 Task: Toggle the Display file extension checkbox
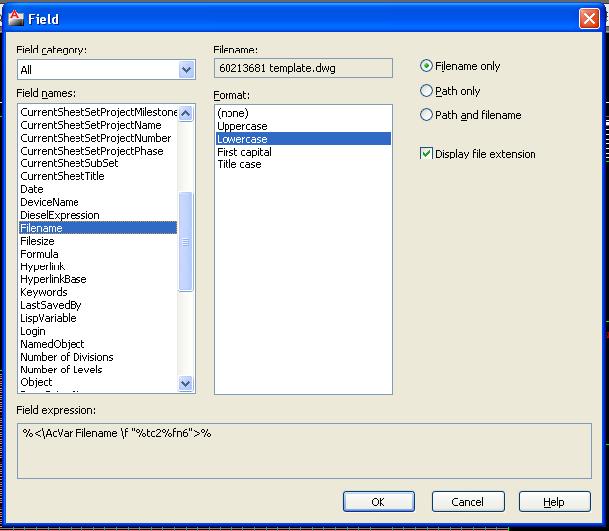[x=426, y=153]
